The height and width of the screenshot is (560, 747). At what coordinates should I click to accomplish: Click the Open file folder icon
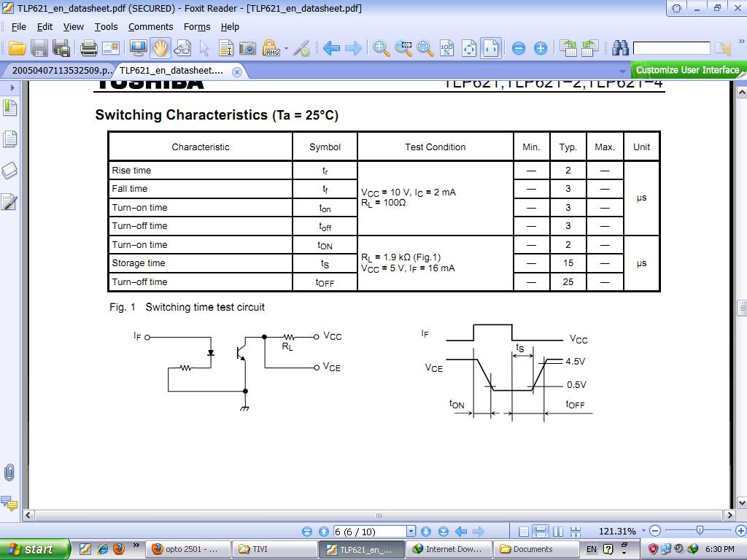click(x=18, y=48)
